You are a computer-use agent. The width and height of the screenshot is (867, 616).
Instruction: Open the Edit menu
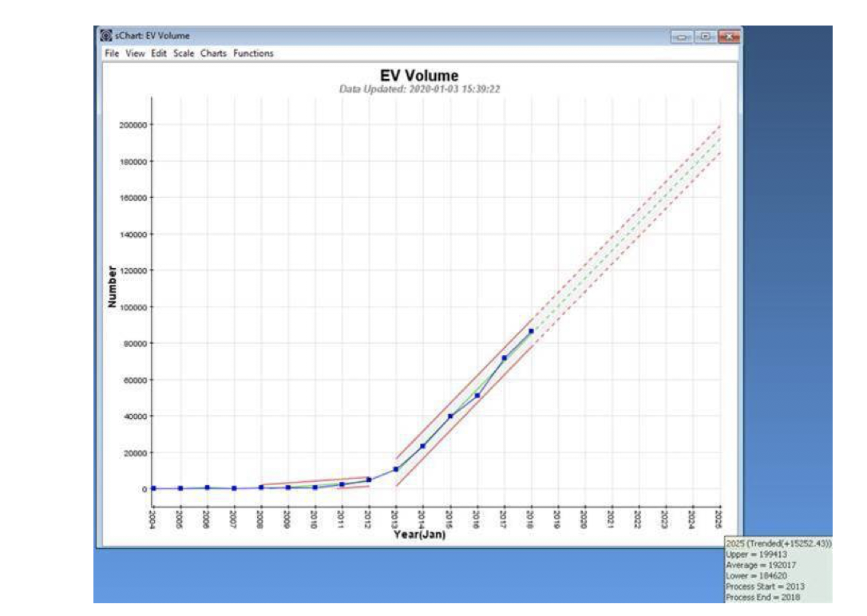[159, 53]
